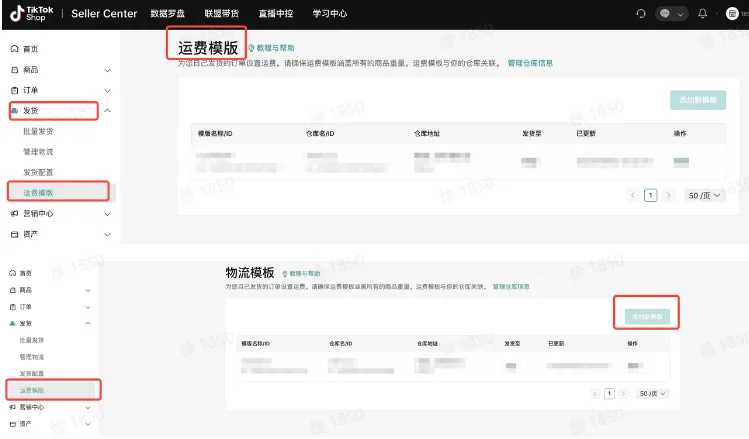
Task: Open 50/页 page size dropdown on 运费模版 page
Action: point(705,195)
